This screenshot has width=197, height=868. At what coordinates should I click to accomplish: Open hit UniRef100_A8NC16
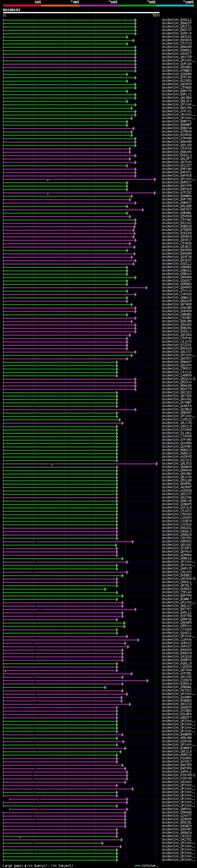177,558
